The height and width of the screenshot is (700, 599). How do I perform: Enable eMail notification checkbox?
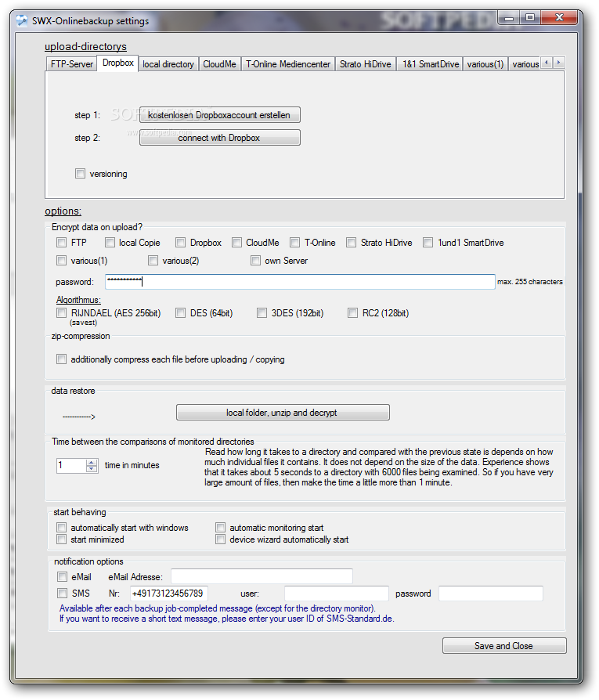click(62, 577)
